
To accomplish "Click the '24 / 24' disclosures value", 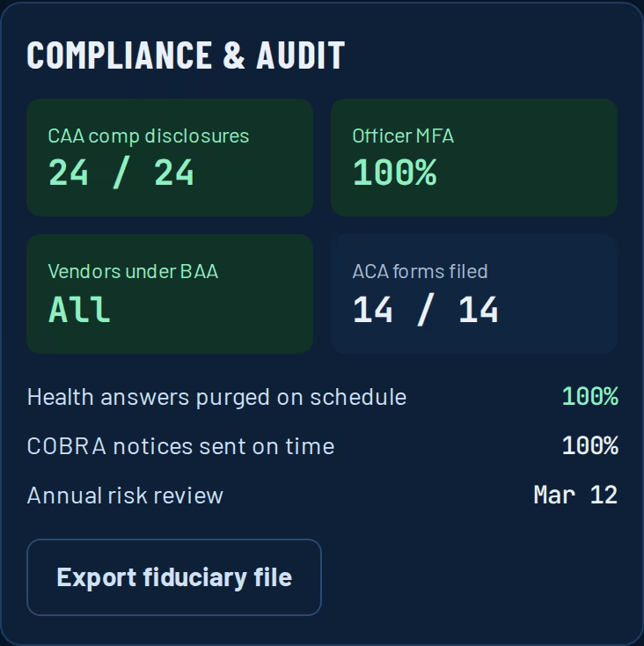I will [121, 173].
